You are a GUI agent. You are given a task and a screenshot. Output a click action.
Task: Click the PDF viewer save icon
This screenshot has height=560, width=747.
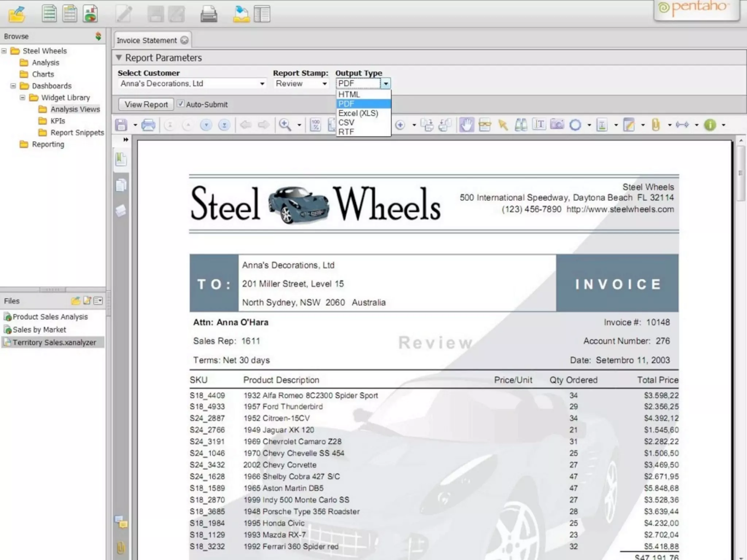[x=121, y=125]
